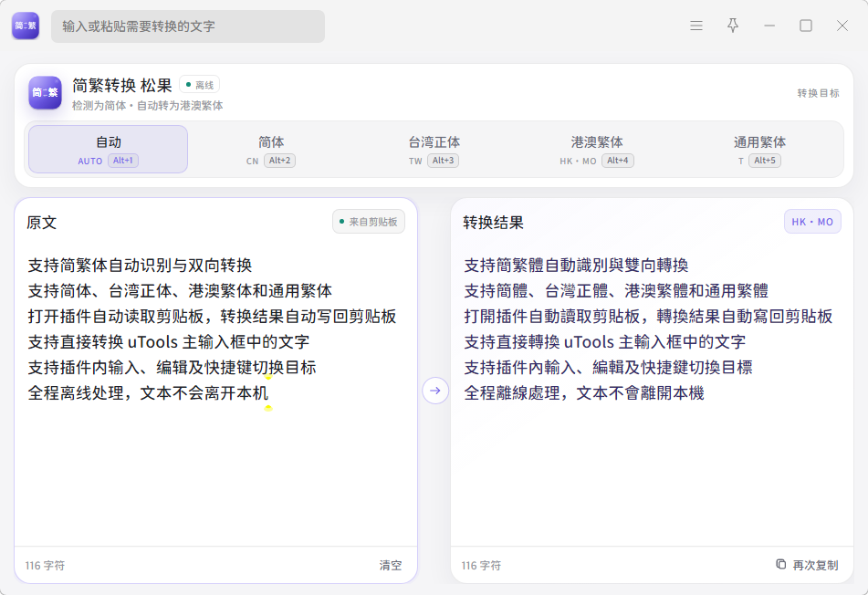
Task: Choose the 港澳繁体 HK·MO target
Action: [x=597, y=150]
